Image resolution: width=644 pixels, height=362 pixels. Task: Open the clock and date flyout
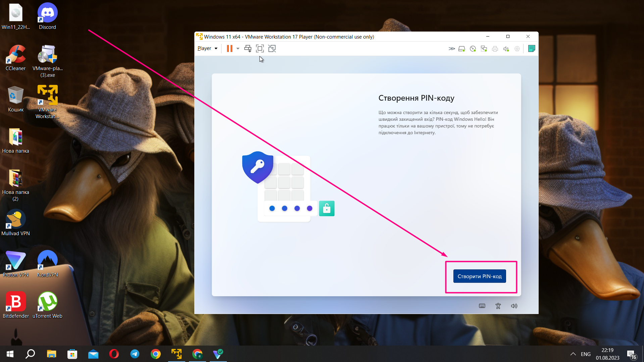[607, 354]
